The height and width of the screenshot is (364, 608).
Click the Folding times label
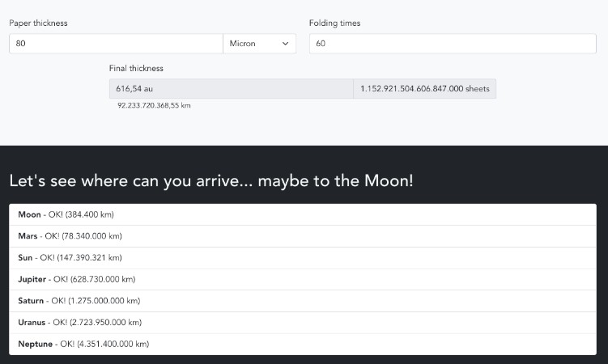(x=334, y=23)
